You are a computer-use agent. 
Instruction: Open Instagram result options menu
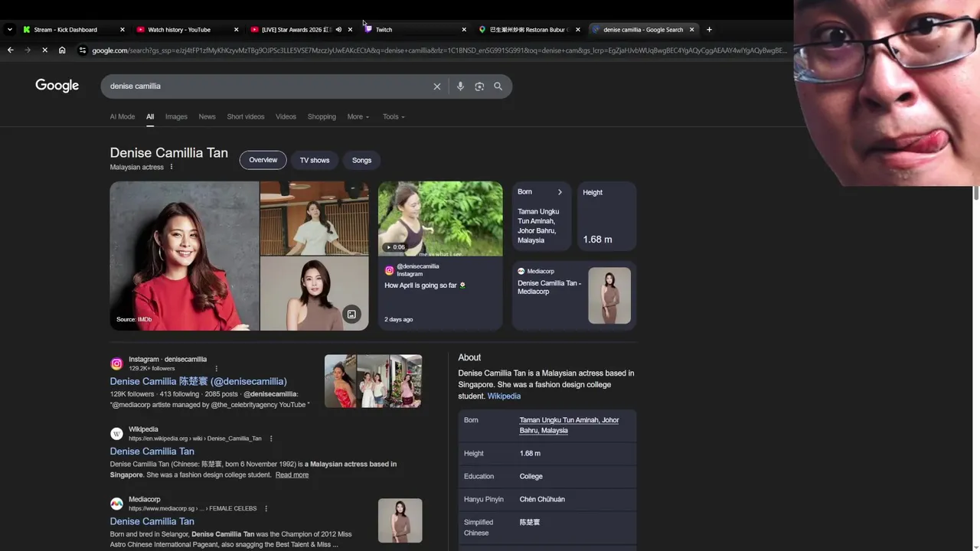pyautogui.click(x=216, y=368)
